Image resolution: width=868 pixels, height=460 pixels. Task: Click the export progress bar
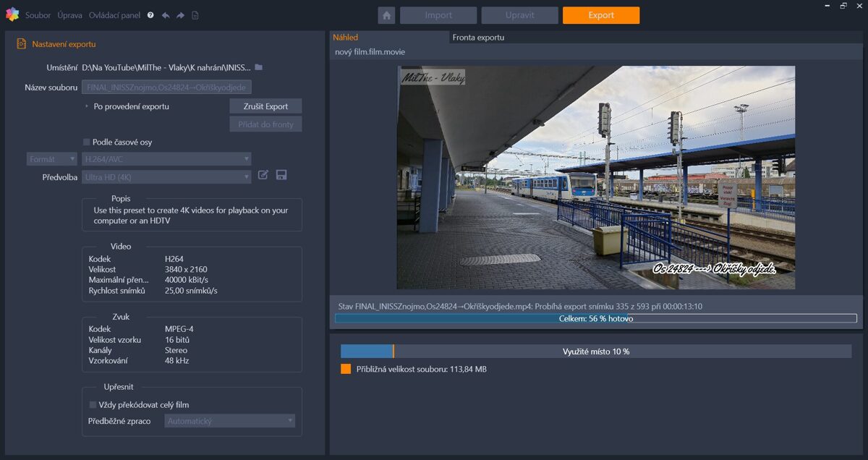tap(595, 318)
